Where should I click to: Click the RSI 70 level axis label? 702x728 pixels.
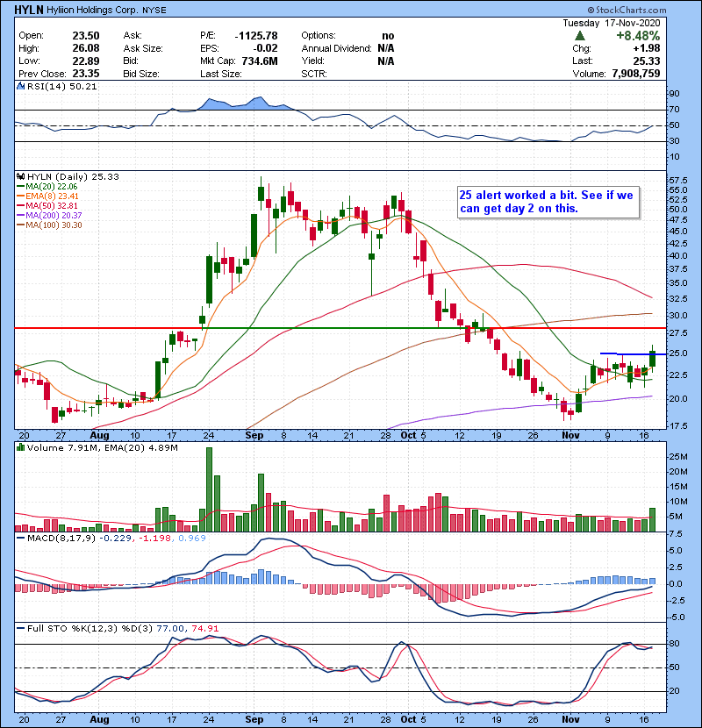tap(674, 110)
